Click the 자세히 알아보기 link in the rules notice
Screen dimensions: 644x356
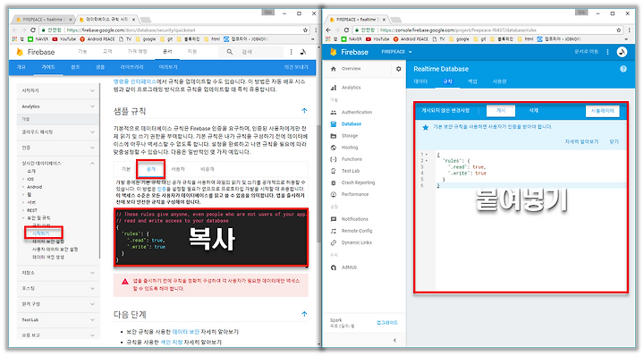click(581, 141)
